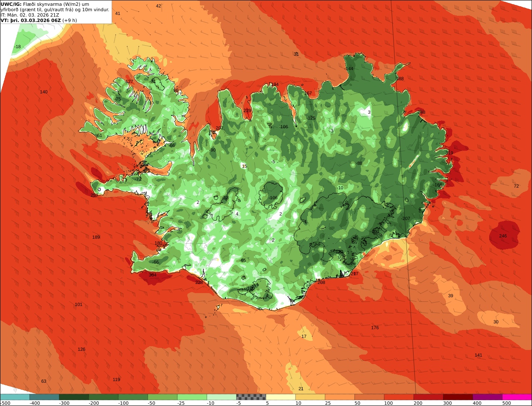Click the legend label '-300'
This screenshot has height=406, width=532.
point(64,403)
